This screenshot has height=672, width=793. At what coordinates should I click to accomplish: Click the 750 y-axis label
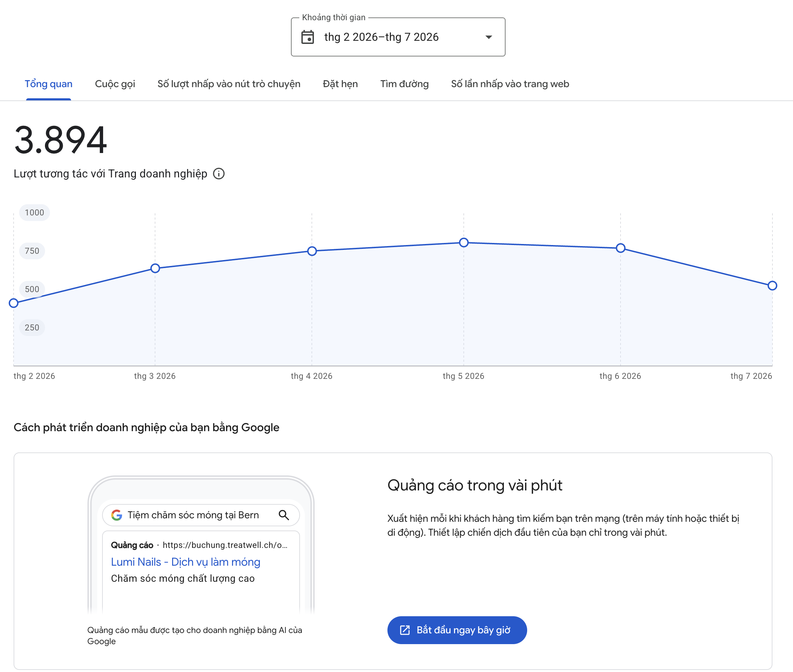(32, 251)
